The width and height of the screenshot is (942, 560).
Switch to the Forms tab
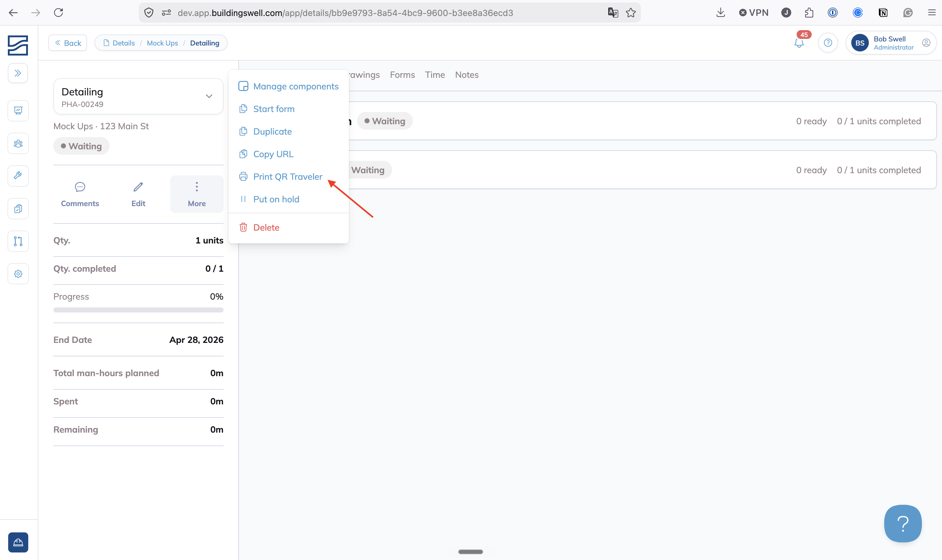coord(402,75)
